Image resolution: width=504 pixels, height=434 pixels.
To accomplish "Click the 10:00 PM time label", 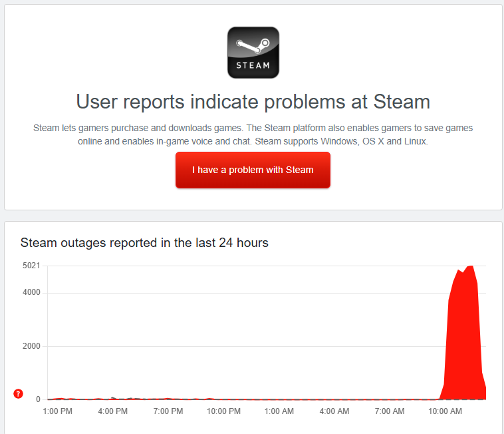I will point(223,411).
